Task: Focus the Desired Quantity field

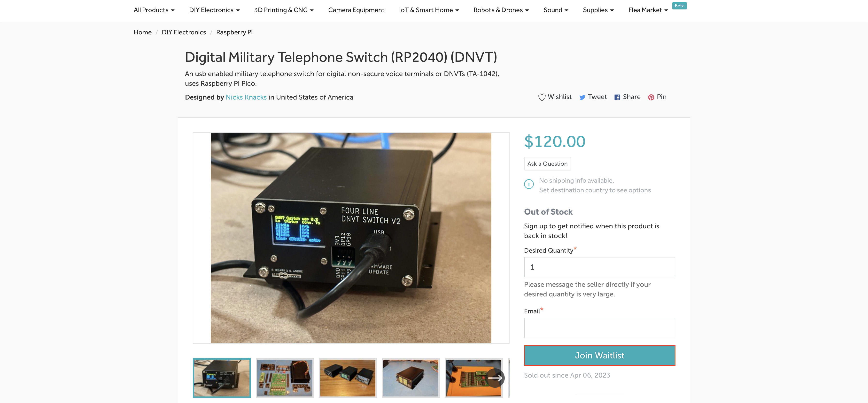Action: coord(599,267)
